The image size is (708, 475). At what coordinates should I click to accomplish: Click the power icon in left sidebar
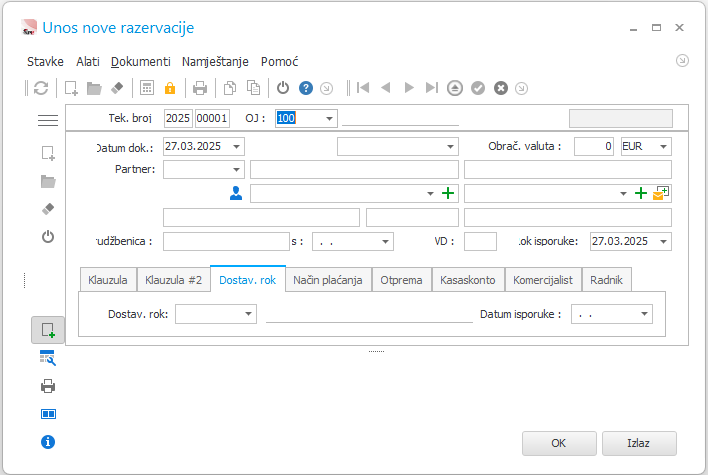[48, 237]
